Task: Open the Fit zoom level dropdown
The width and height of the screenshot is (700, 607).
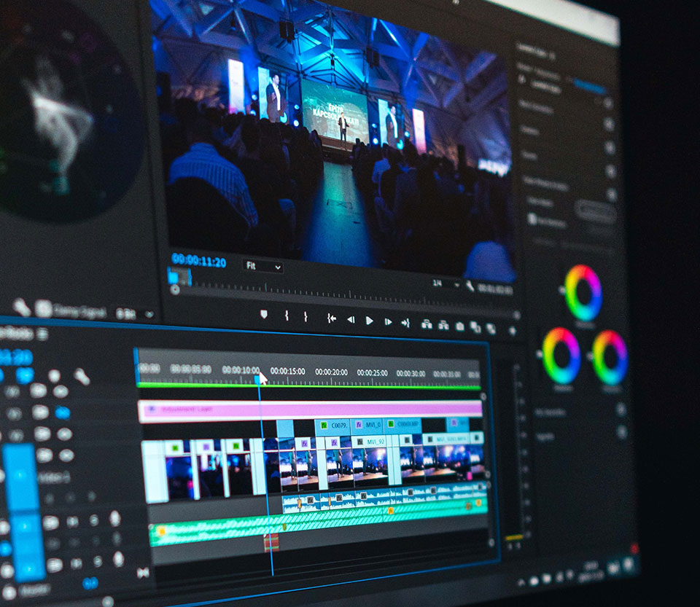Action: click(x=262, y=267)
